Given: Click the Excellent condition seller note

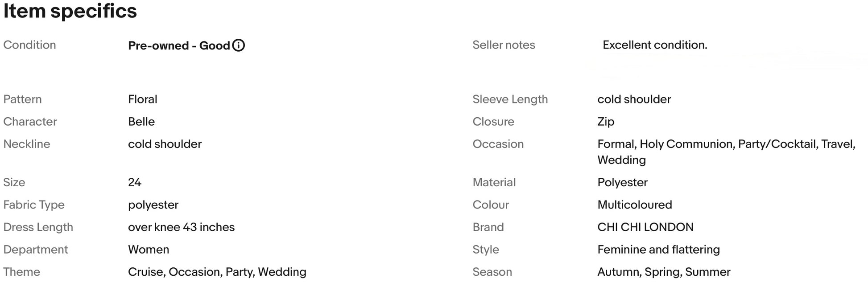Looking at the screenshot, I should [655, 45].
